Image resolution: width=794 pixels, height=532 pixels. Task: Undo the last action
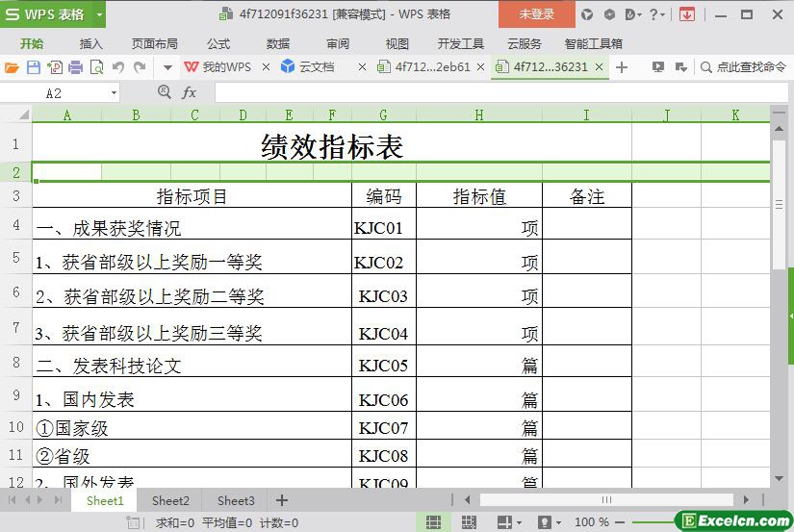click(118, 66)
